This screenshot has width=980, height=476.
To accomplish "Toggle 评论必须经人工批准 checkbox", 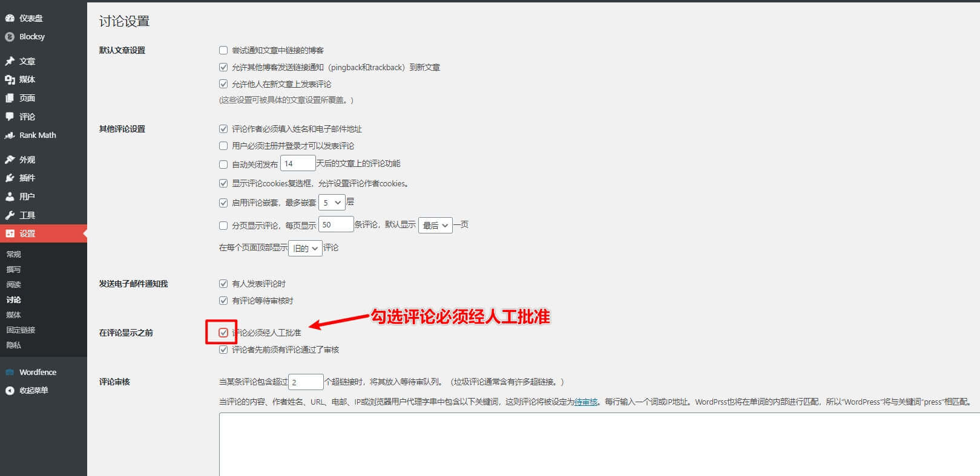I will tap(223, 333).
